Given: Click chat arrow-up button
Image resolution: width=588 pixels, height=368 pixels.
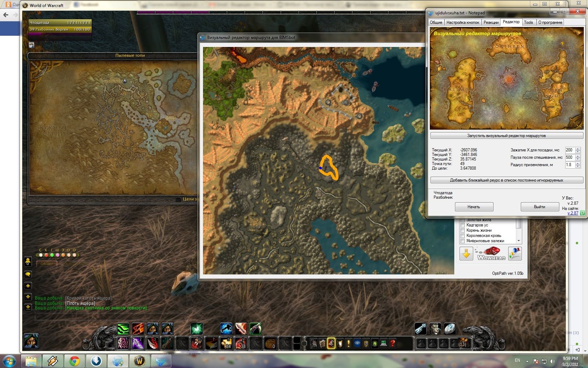Looking at the screenshot, I should pyautogui.click(x=28, y=286).
